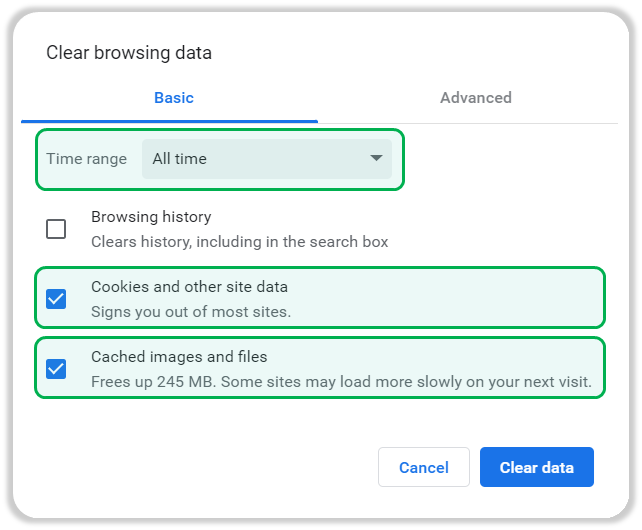
Task: Click 'Signs you out of most sites.' text
Action: pos(191,312)
